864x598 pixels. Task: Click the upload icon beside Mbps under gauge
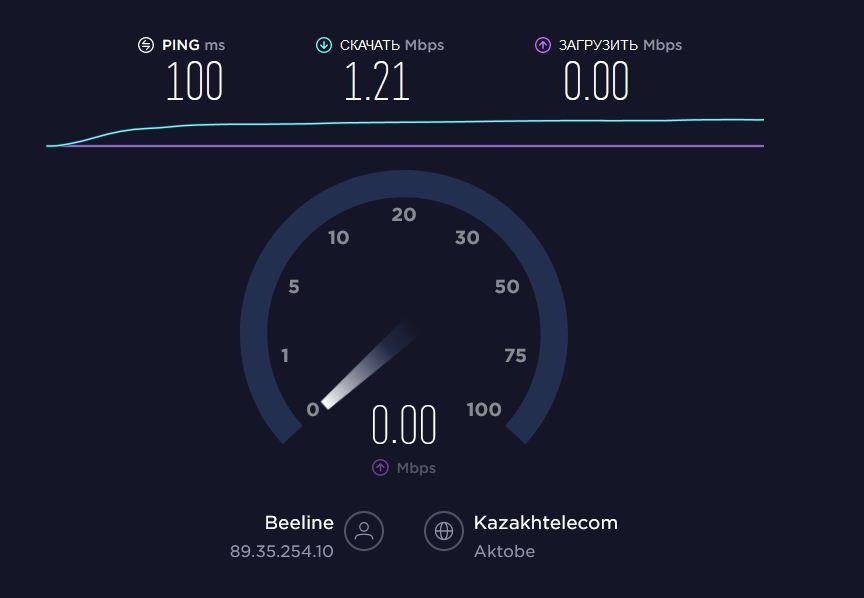tap(380, 468)
